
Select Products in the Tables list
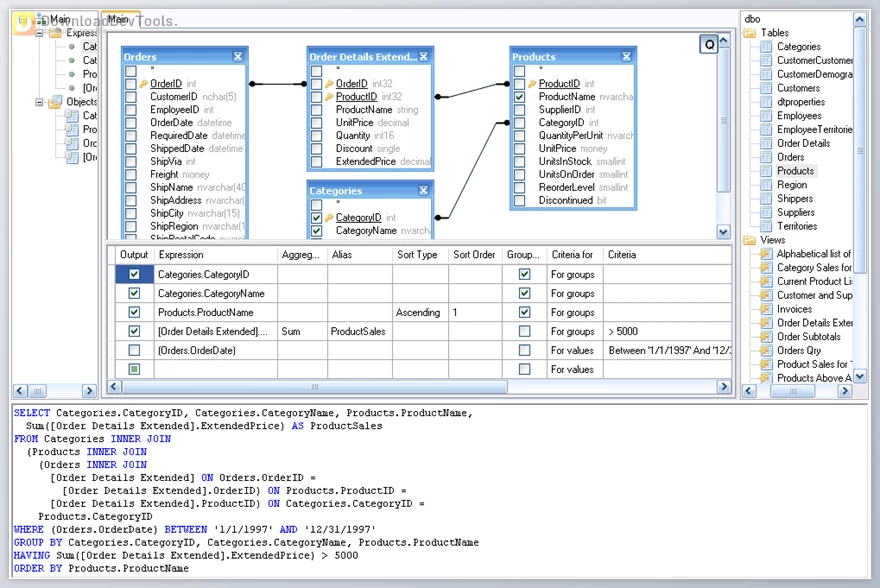(795, 171)
